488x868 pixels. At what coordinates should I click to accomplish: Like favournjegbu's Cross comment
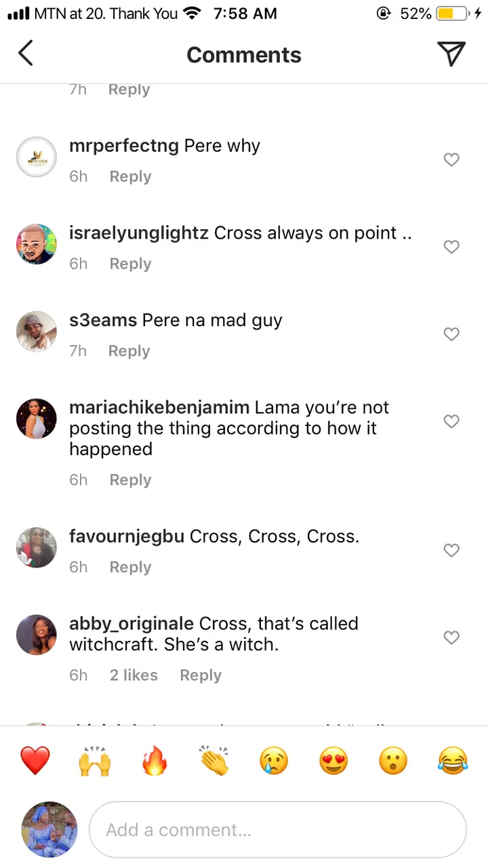(x=451, y=551)
